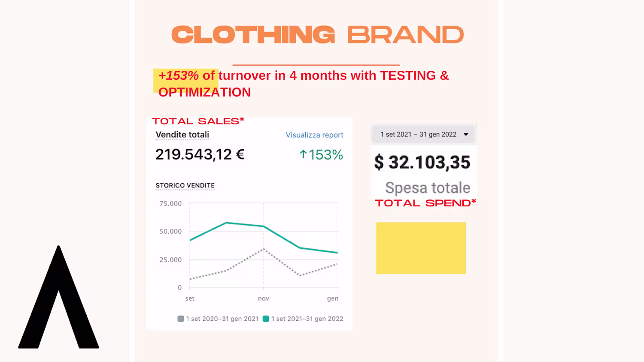Click the yellow highlighted '+153% of' text
644x362 pixels.
tap(186, 76)
